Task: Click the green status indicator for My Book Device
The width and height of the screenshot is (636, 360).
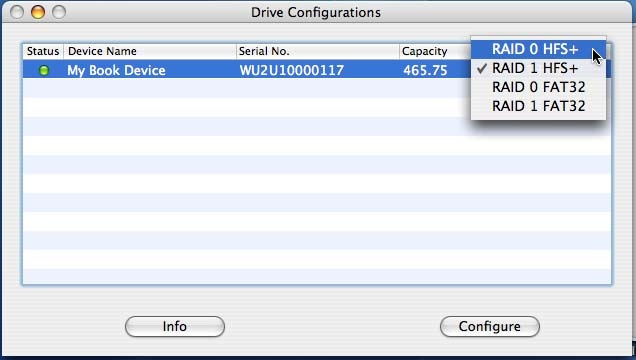Action: click(x=43, y=71)
